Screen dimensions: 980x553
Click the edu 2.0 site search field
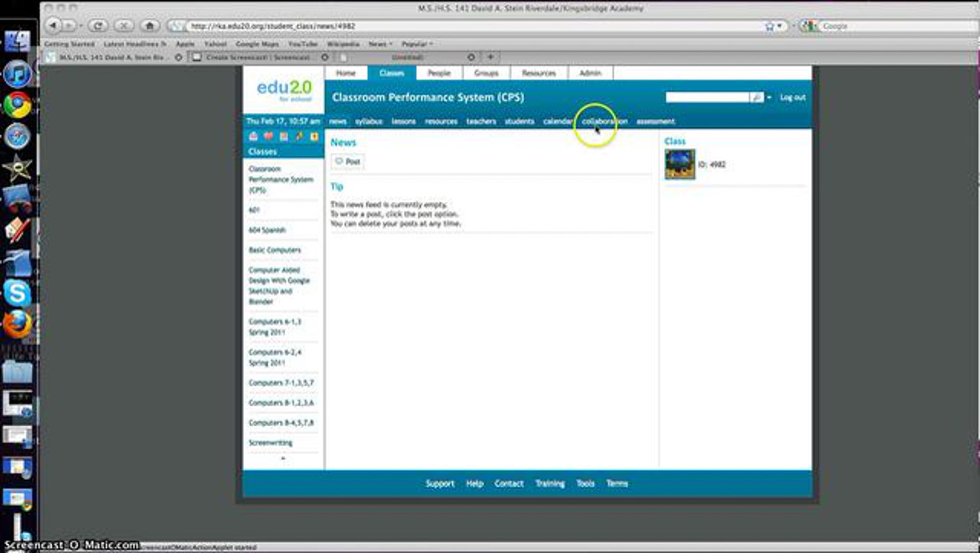(707, 98)
